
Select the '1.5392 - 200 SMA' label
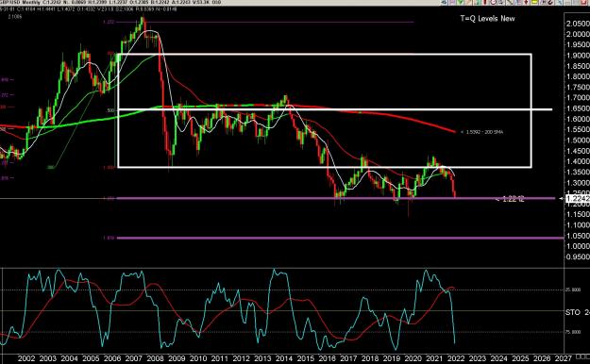[x=484, y=132]
